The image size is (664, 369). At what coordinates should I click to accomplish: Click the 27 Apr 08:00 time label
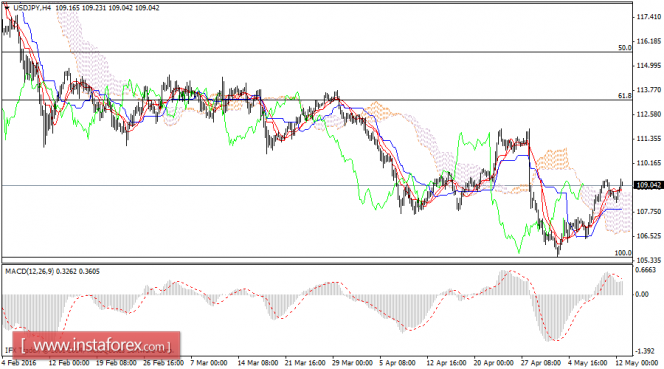point(541,363)
